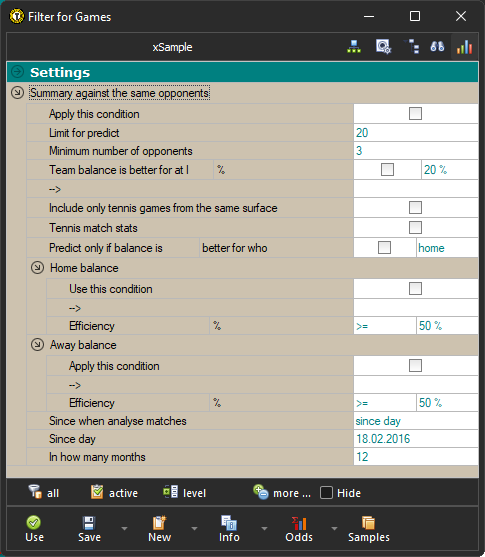Click the binoculars icon

pos(437,47)
